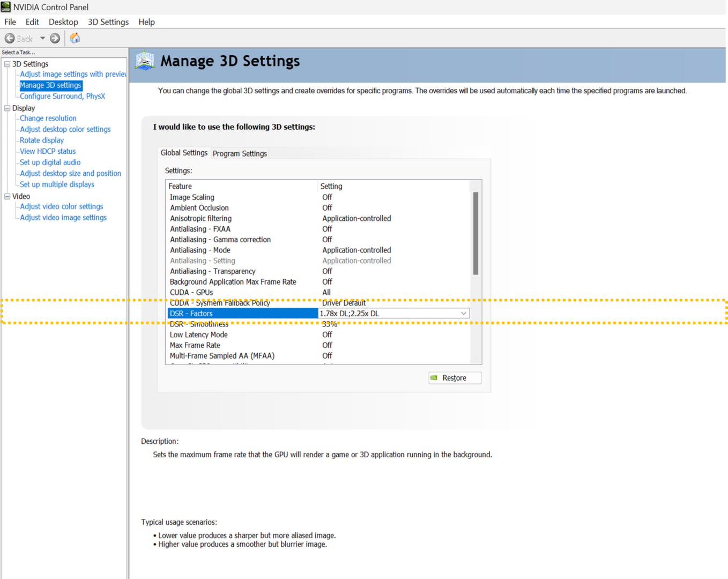Viewport: 728px width, 579px height.
Task: Select the Ambient Occlusion feature row
Action: click(319, 208)
